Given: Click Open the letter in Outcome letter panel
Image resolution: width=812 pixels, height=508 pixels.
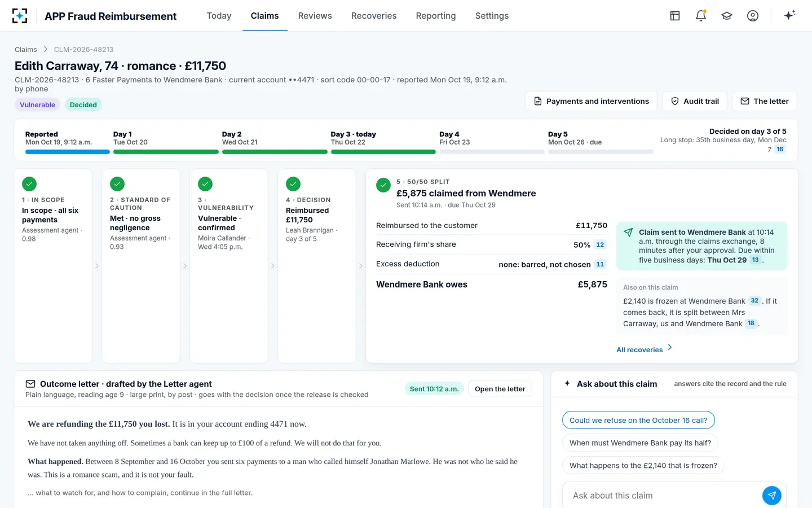Looking at the screenshot, I should (500, 389).
